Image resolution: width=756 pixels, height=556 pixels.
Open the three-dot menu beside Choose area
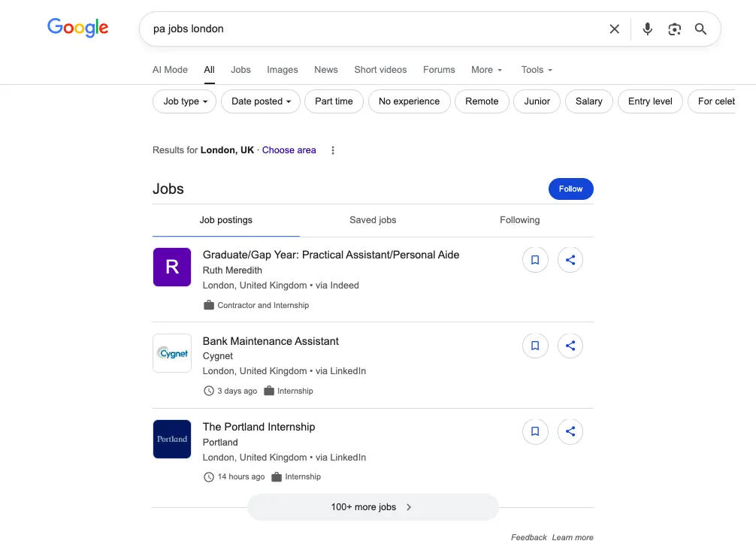(333, 150)
